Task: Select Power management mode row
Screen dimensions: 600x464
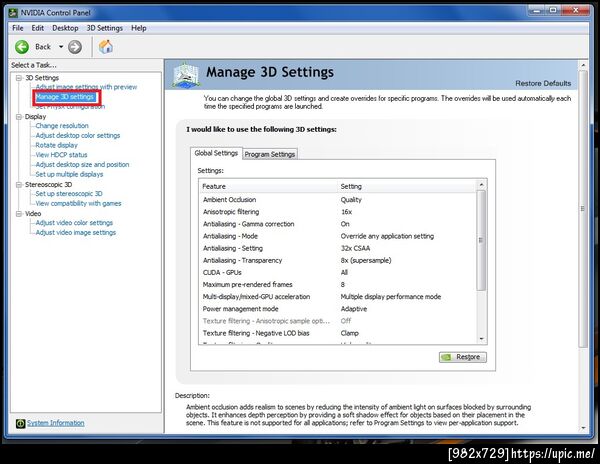Action: click(338, 309)
